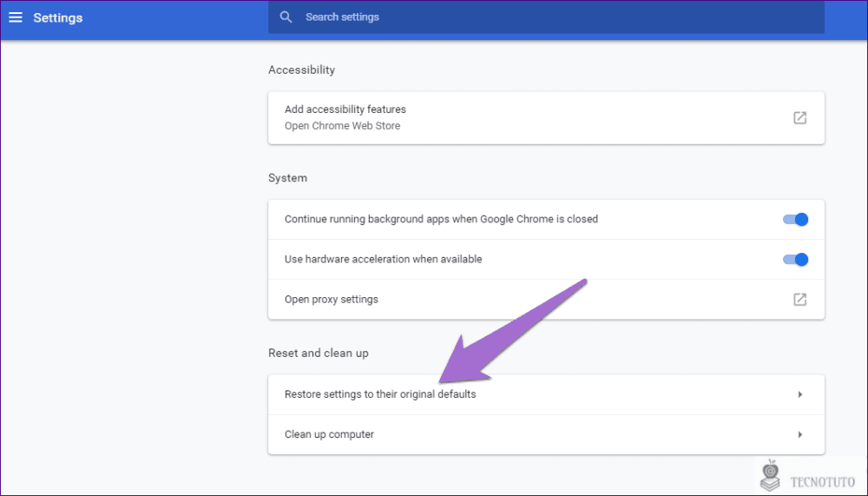Screen dimensions: 868x496
Task: Toggle hardware acceleration switch
Action: click(795, 260)
